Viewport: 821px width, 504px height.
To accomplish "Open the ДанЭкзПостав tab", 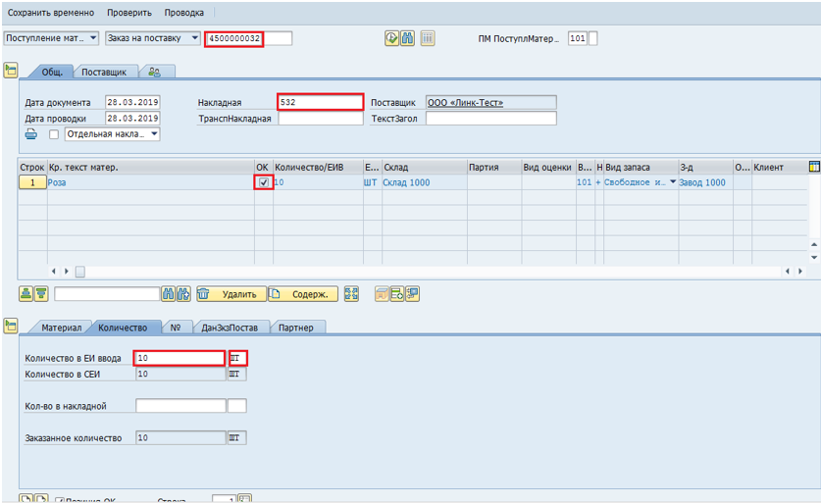I will [230, 328].
